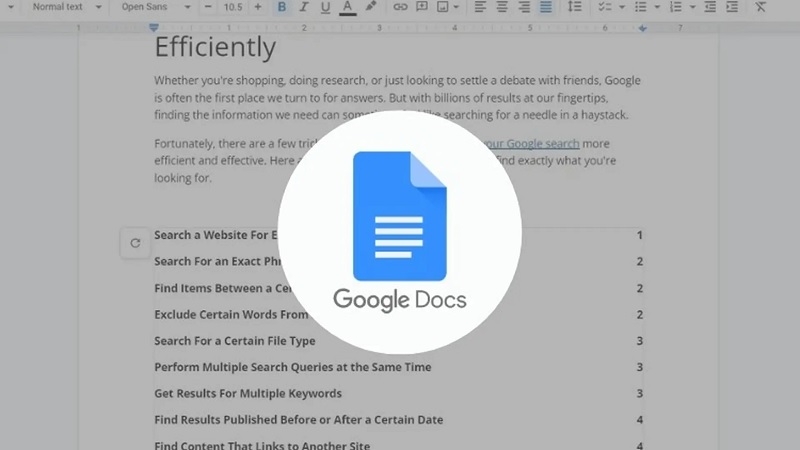Click the Add comment icon

point(422,7)
